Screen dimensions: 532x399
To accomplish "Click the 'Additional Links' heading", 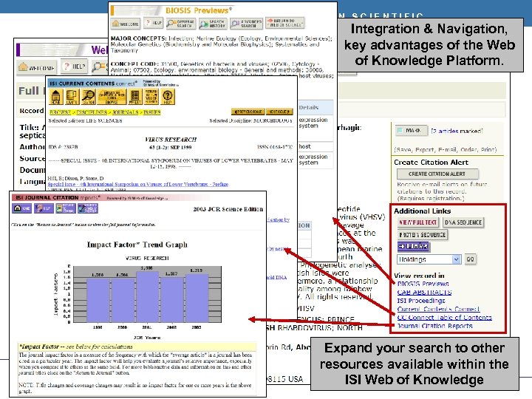I will coord(423,211).
